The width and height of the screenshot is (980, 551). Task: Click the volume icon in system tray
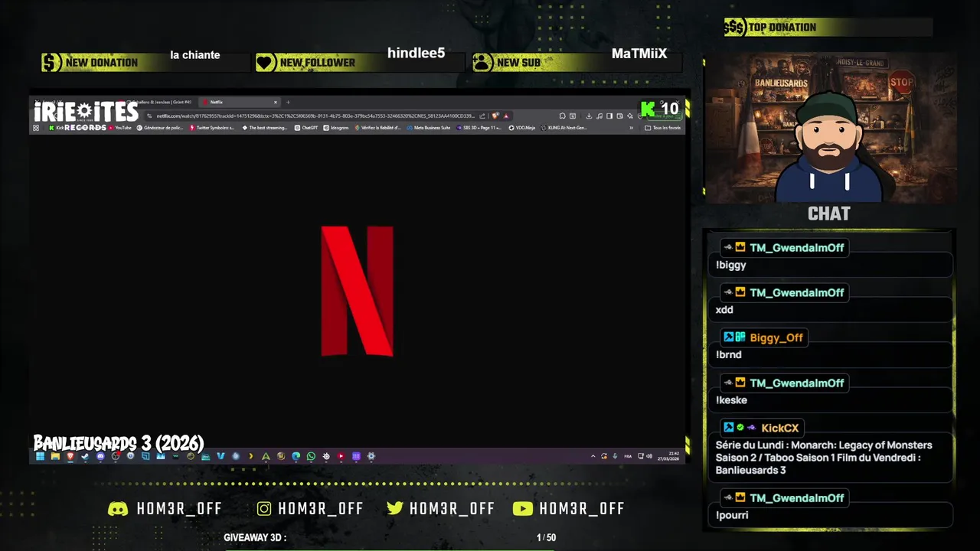click(649, 456)
